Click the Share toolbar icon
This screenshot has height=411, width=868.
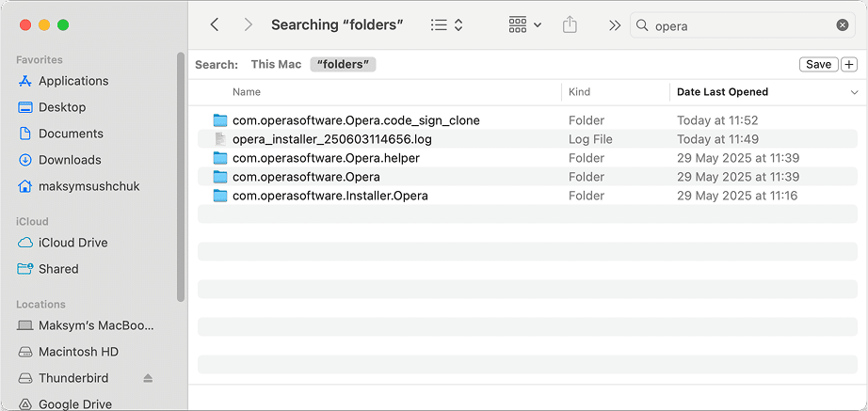click(x=570, y=24)
